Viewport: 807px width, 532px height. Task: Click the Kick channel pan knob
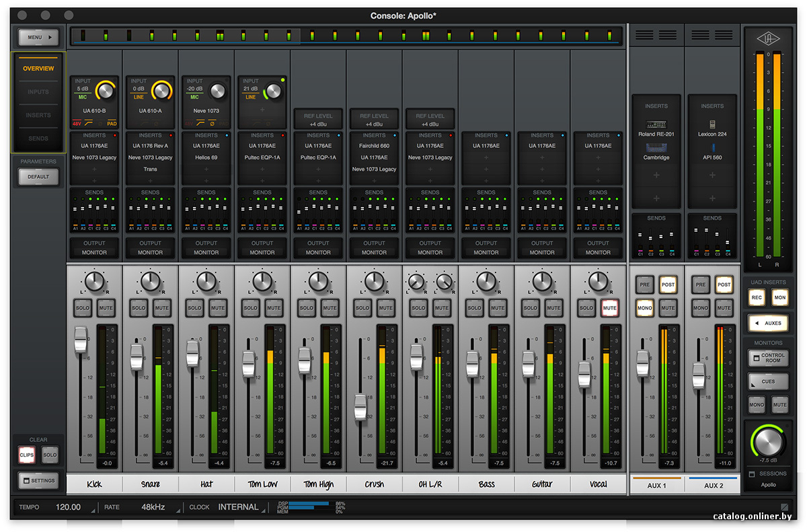(95, 280)
